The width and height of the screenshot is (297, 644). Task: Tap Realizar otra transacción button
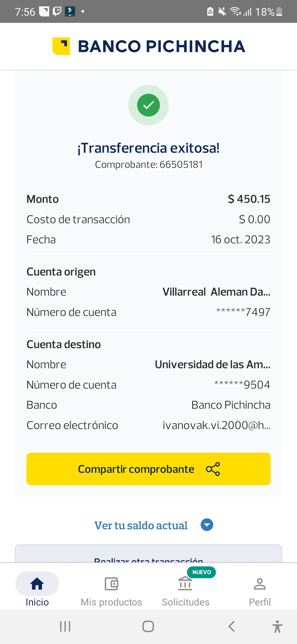[148, 559]
